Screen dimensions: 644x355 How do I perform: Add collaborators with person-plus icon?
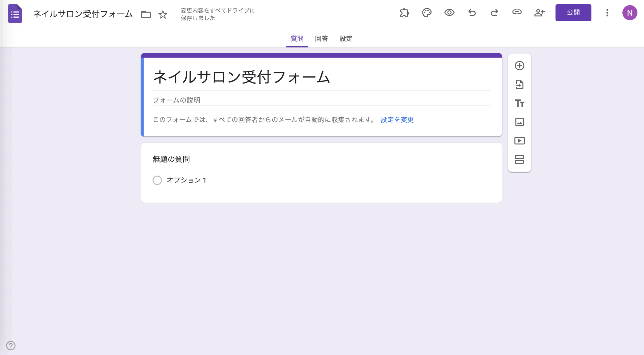point(539,13)
